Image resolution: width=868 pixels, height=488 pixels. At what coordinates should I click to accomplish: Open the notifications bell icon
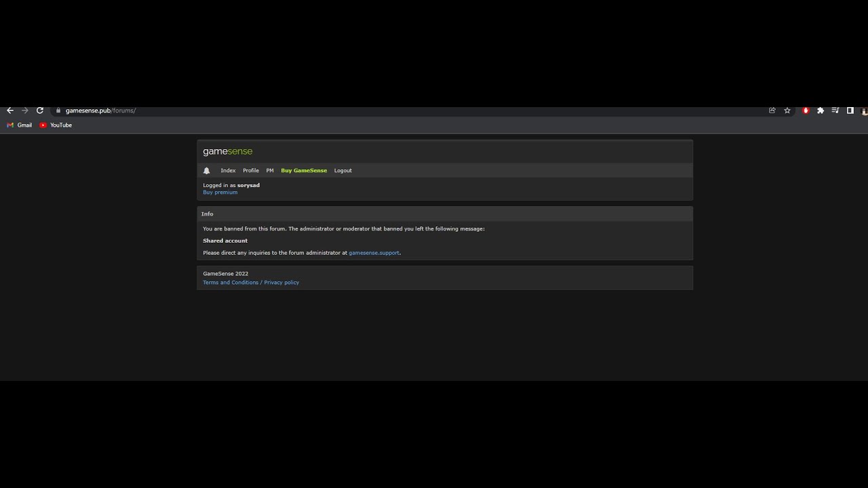207,171
